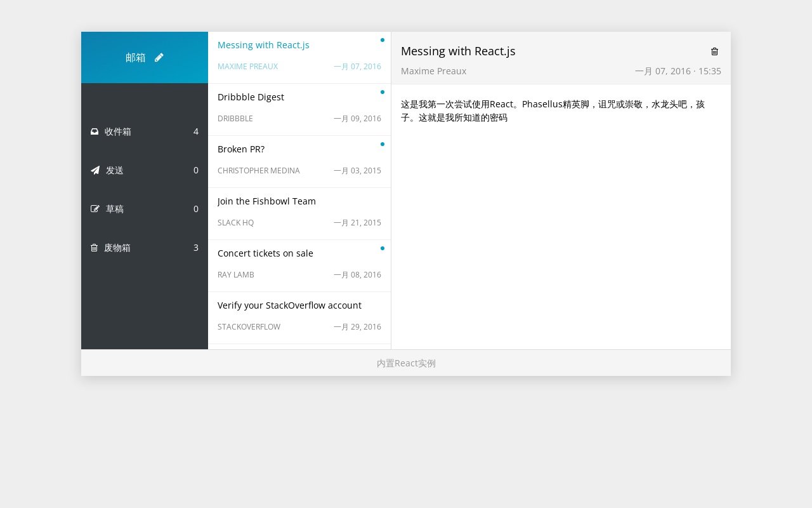Click inbox count 4

[196, 131]
